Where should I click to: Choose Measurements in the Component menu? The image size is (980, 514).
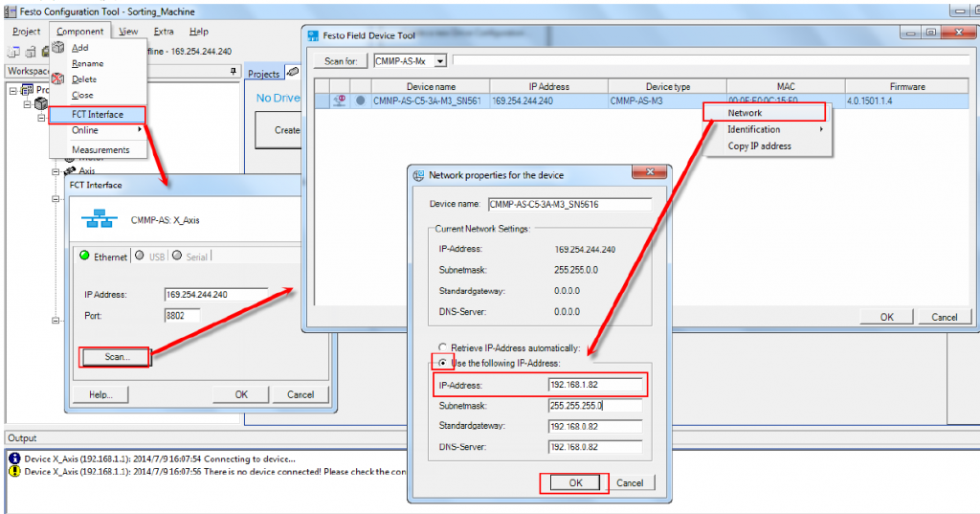(x=100, y=150)
